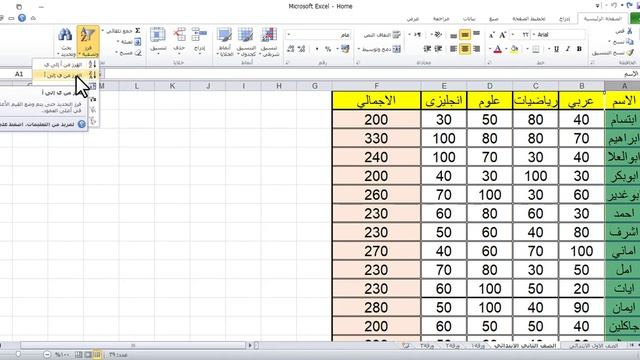The height and width of the screenshot is (360, 640).
Task: Click the Accounting Number Format icon
Action: point(345,49)
